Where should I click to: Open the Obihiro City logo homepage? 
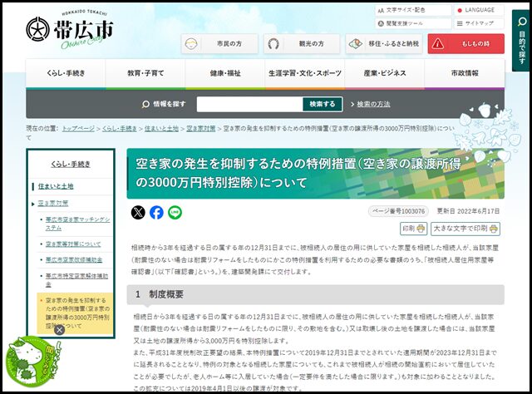pyautogui.click(x=70, y=30)
